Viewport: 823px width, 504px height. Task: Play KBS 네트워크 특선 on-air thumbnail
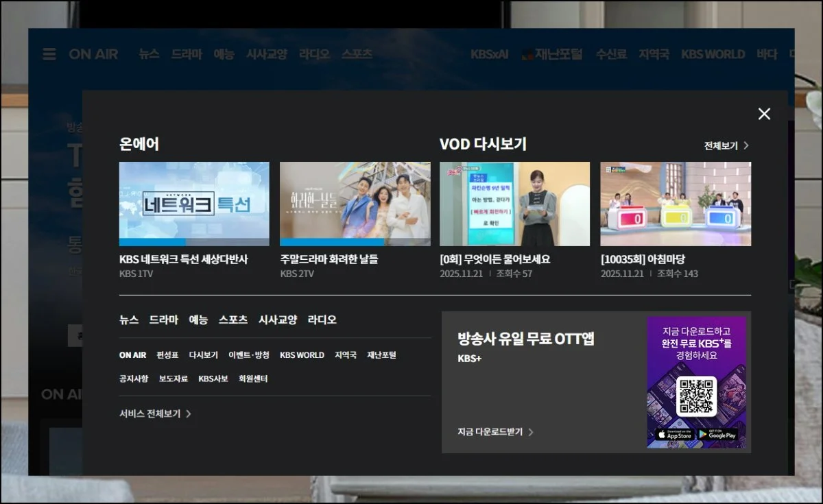[194, 204]
